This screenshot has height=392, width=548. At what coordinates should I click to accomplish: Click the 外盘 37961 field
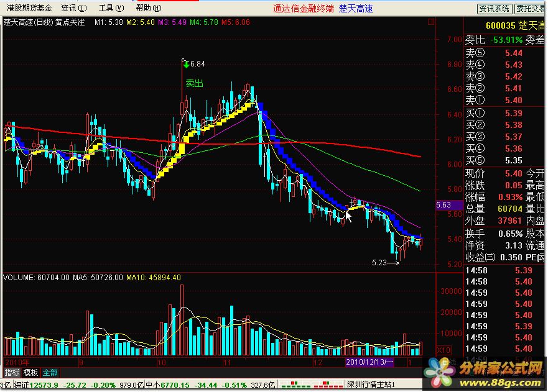tap(494, 221)
